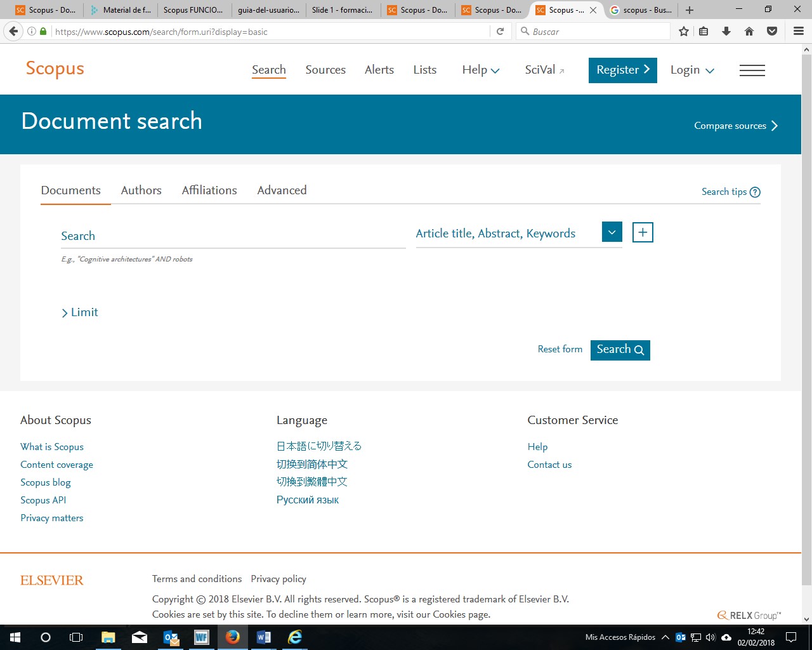Switch to the Authors tab

141,190
